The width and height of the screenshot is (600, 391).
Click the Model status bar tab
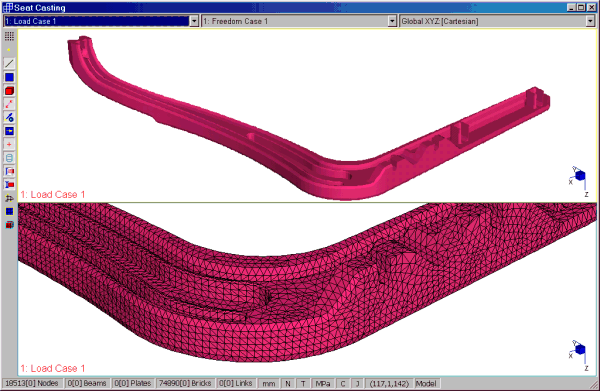point(426,383)
